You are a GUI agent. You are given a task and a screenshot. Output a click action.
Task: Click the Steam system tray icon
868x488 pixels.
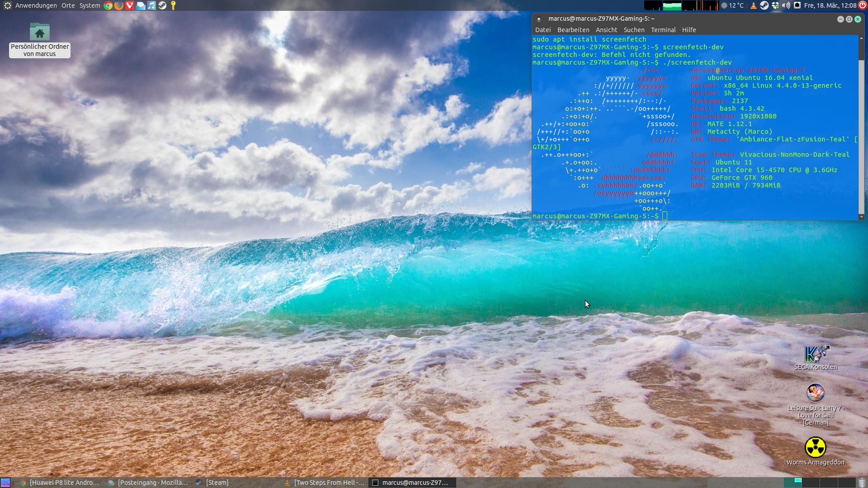click(764, 5)
